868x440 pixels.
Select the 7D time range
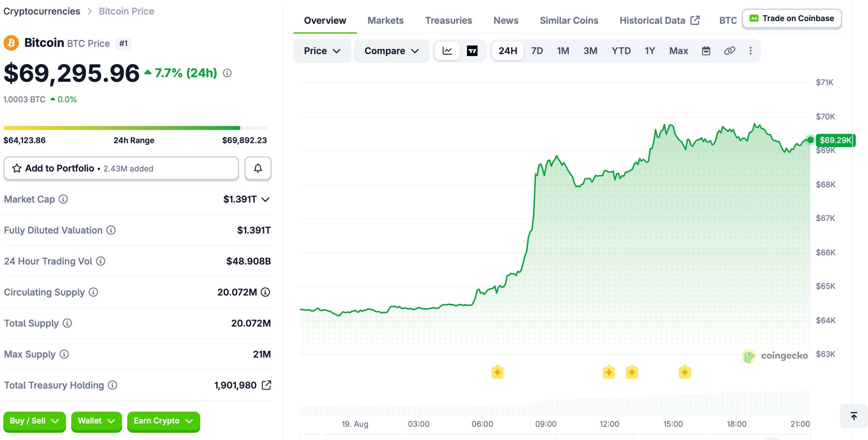click(x=537, y=51)
